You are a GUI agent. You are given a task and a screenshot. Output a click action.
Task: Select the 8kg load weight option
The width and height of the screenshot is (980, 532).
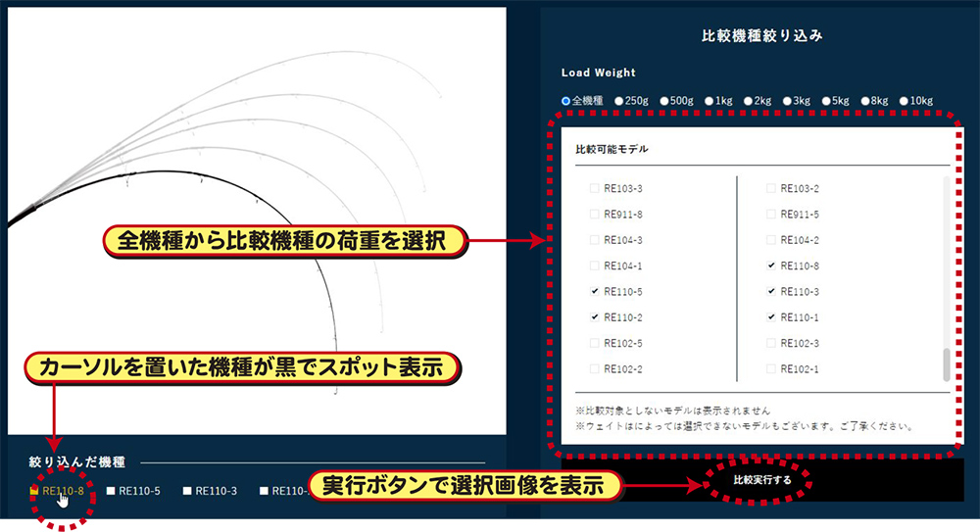pyautogui.click(x=866, y=101)
